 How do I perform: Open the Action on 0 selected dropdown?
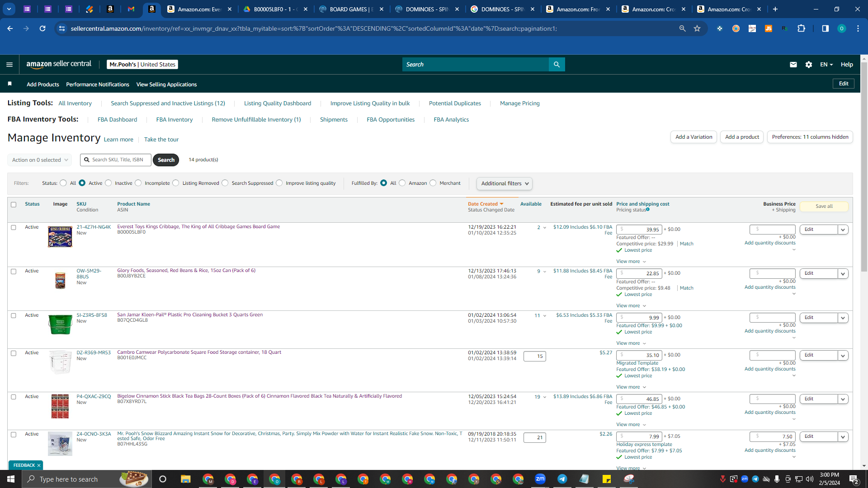(x=40, y=160)
